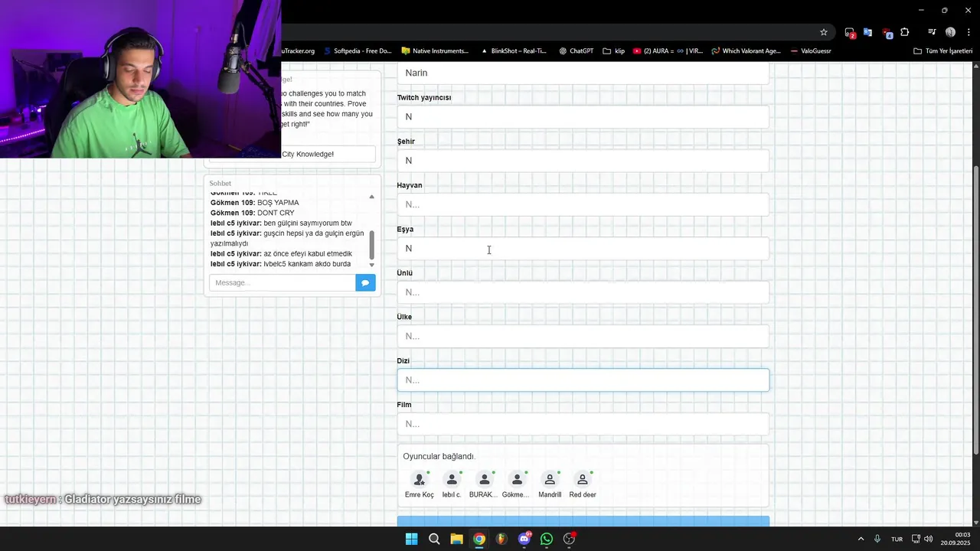Open the Extensions puzzle menu
The width and height of the screenshot is (980, 551).
tap(905, 32)
